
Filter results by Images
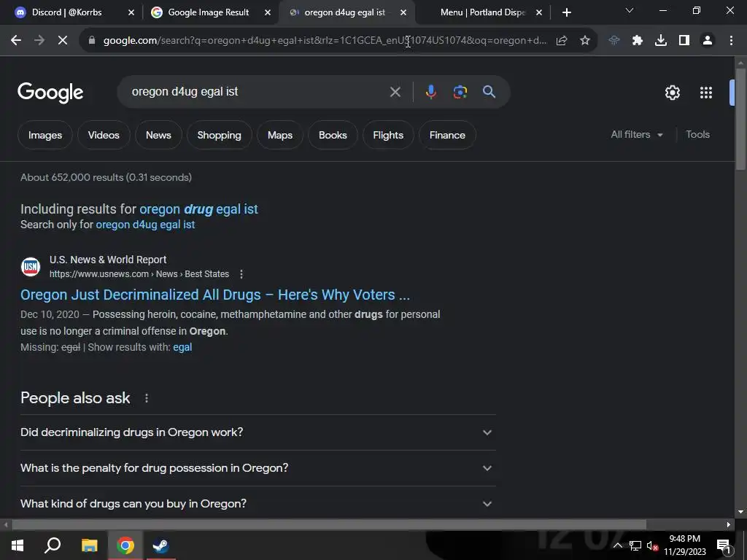pyautogui.click(x=45, y=135)
